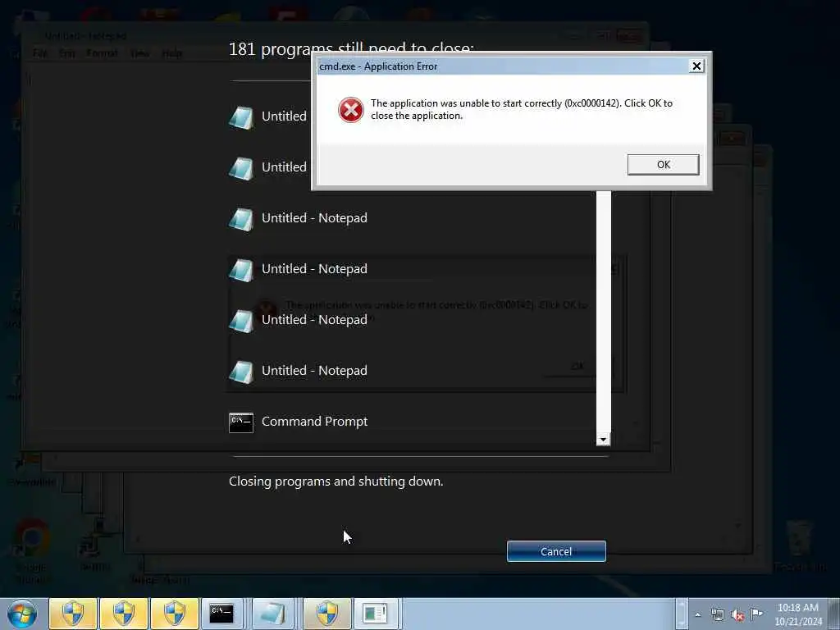Image resolution: width=840 pixels, height=630 pixels.
Task: Click the dimmed Google Chrome desktop icon
Action: pyautogui.click(x=32, y=552)
